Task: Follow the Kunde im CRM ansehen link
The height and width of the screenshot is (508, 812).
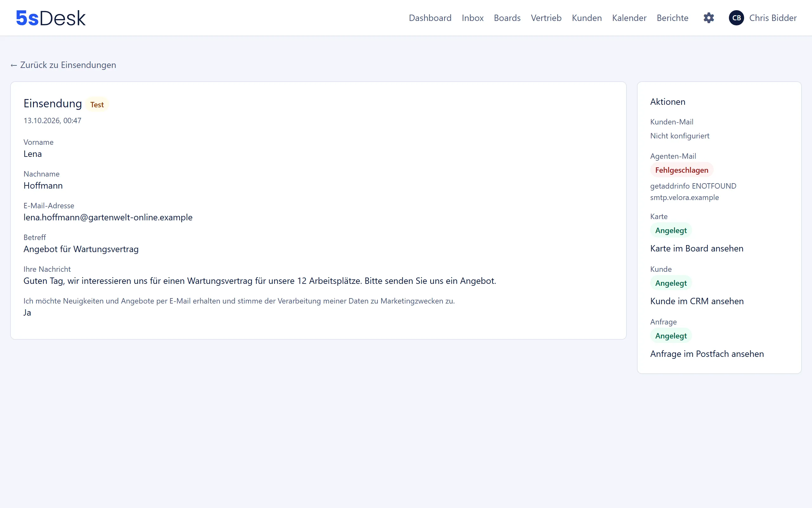Action: coord(697,301)
